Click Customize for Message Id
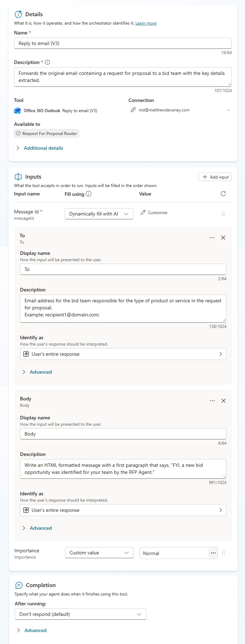The image size is (245, 644). pyautogui.click(x=154, y=213)
